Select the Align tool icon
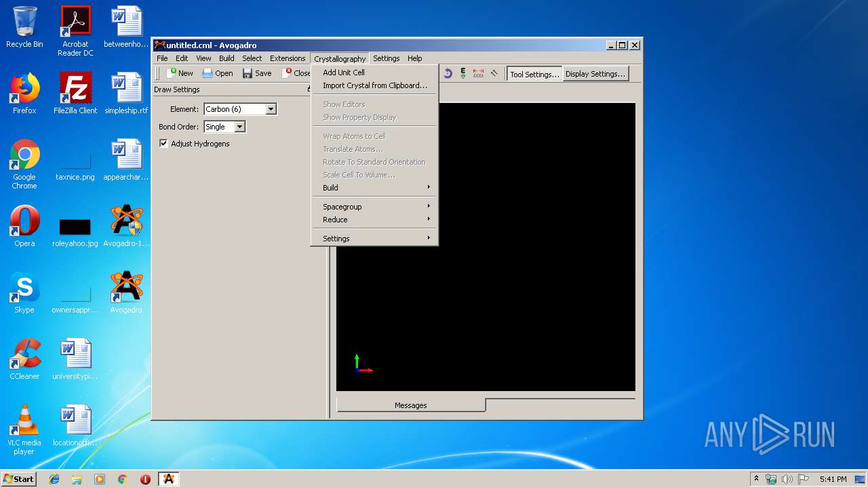868x488 pixels. (x=494, y=73)
